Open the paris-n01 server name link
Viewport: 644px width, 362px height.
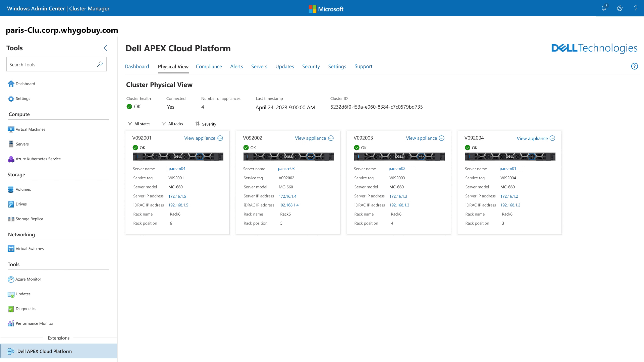(507, 169)
